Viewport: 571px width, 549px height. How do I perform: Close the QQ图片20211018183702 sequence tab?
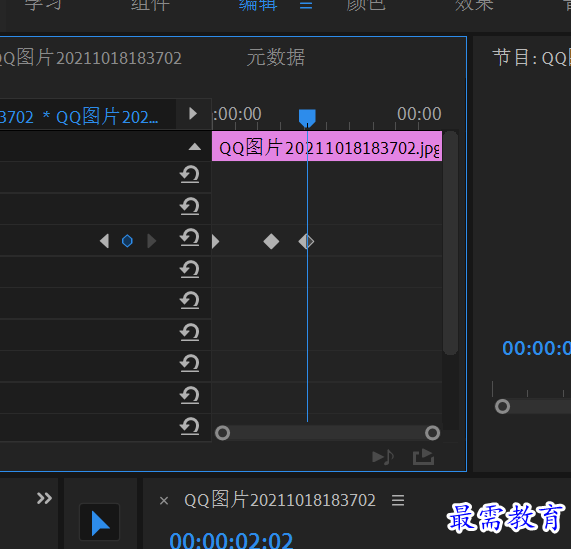(x=164, y=501)
